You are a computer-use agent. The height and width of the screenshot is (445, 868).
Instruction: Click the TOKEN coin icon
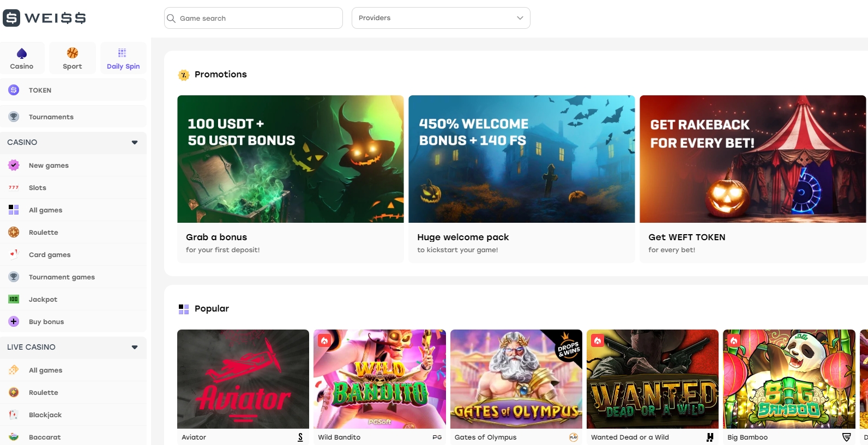pos(14,90)
